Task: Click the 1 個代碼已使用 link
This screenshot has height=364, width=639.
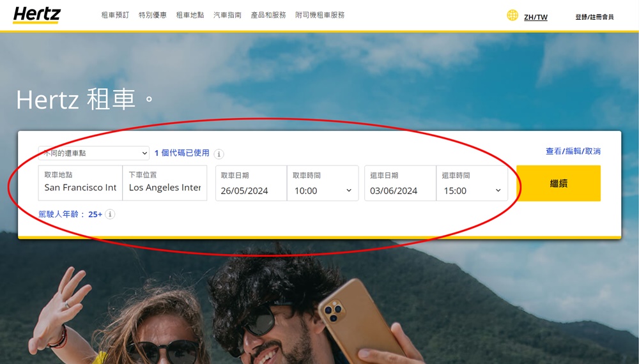Action: (x=181, y=153)
